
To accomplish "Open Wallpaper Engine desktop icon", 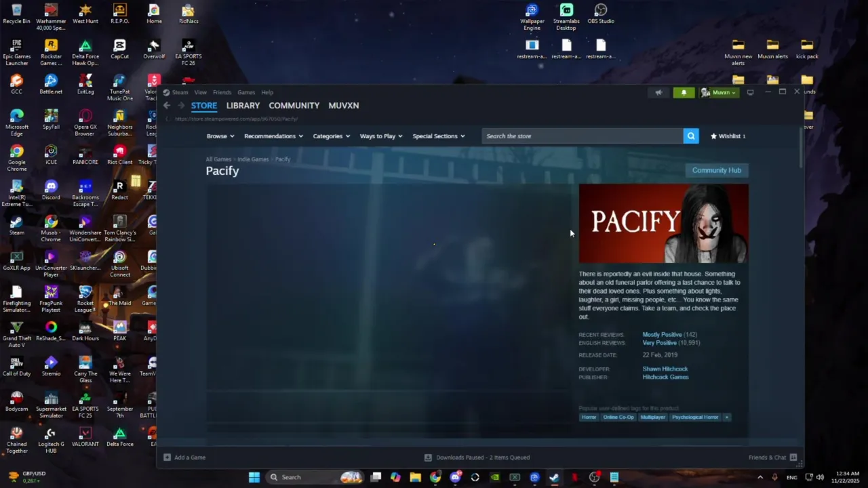I will (532, 17).
